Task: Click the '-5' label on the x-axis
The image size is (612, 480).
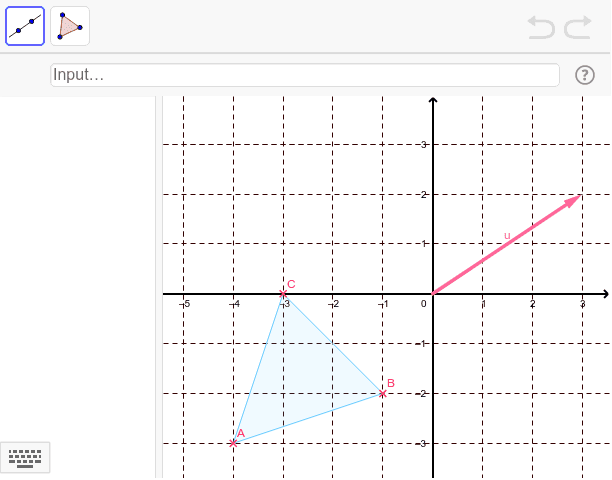Action: (x=185, y=304)
